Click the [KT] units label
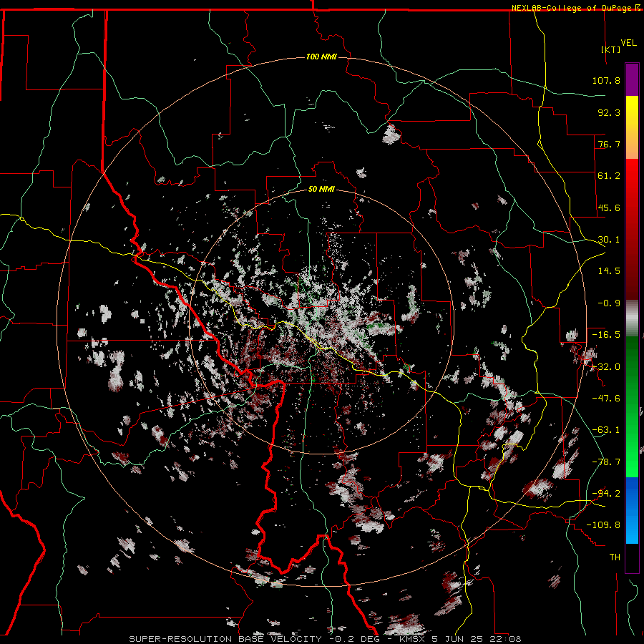This screenshot has width=644, height=644. click(x=611, y=49)
